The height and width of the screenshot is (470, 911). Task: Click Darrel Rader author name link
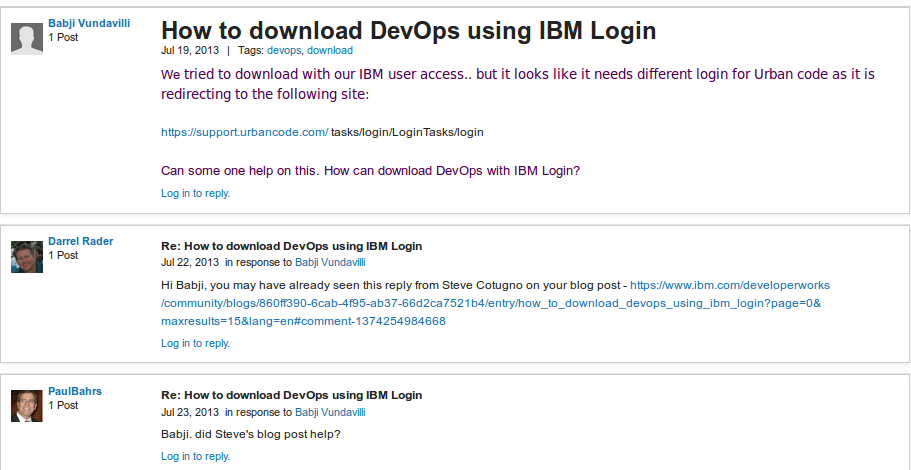click(x=81, y=241)
